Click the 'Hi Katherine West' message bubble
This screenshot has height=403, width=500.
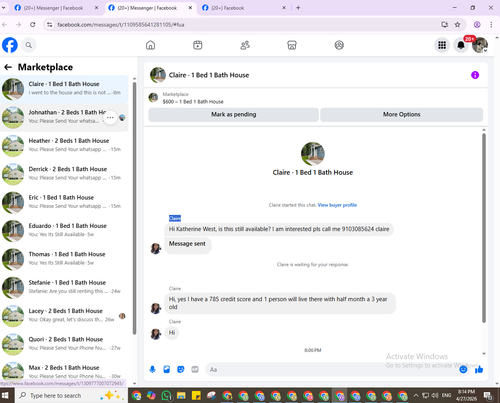(x=279, y=229)
